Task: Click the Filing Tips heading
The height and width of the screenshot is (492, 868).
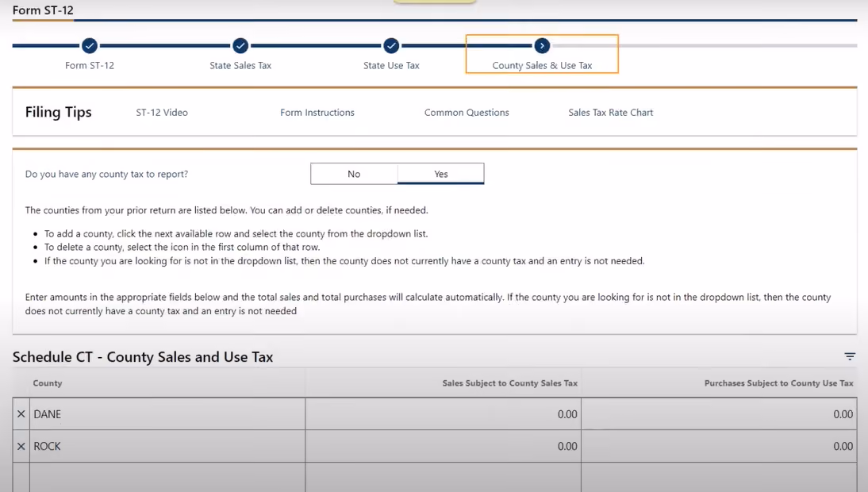Action: (x=59, y=113)
